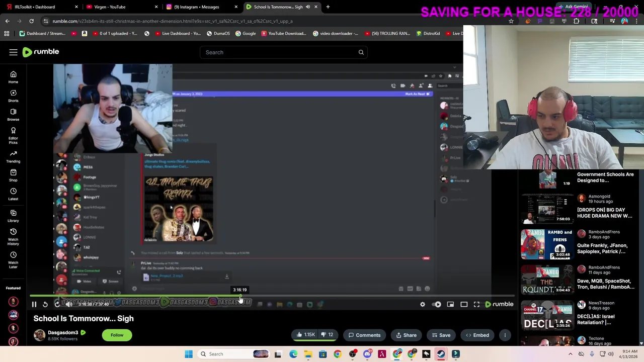Screen dimensions: 644x362
Task: Open Library in the sidebar
Action: tap(13, 216)
